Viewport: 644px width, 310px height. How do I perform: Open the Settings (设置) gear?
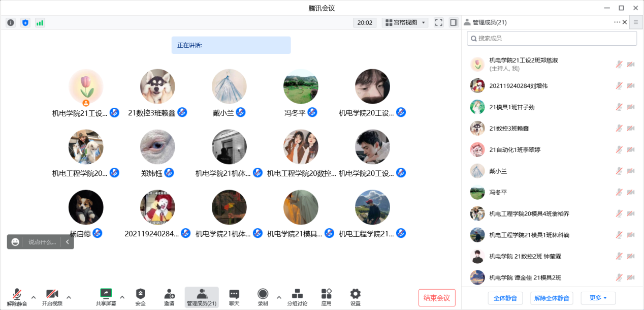[356, 297]
